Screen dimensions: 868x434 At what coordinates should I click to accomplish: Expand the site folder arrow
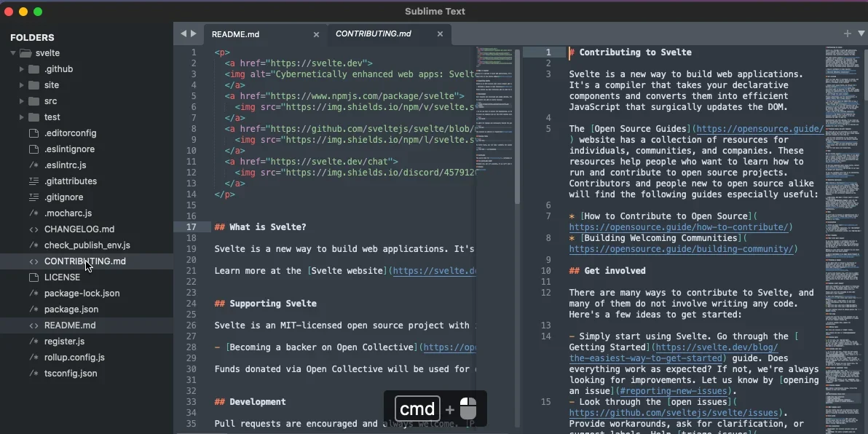click(22, 85)
